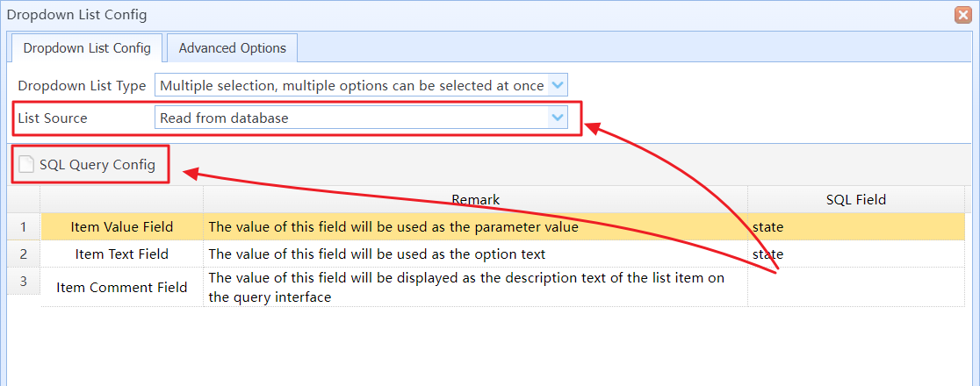Image resolution: width=980 pixels, height=386 pixels.
Task: Click the SQL Field cell for Item Text Field
Action: point(855,254)
